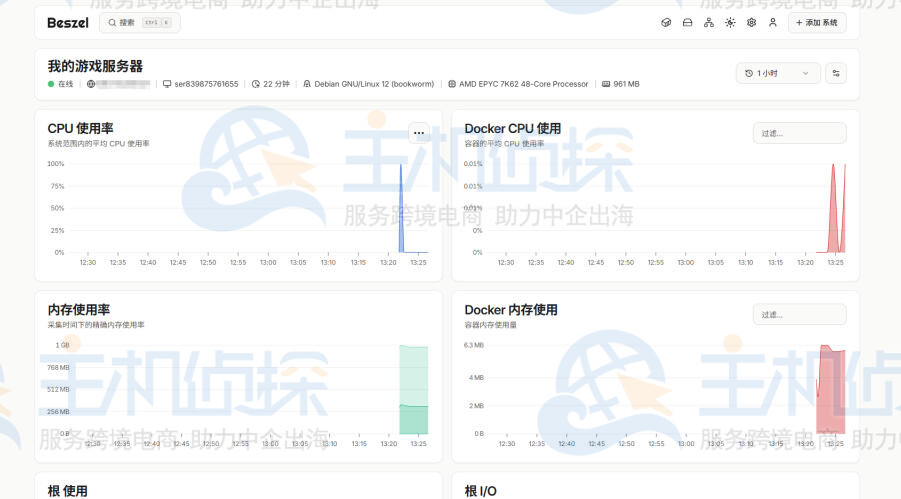Screen dimensions: 901x499
Task: Open the three-dots menu on CPU 使用率 chart
Action: [x=419, y=133]
